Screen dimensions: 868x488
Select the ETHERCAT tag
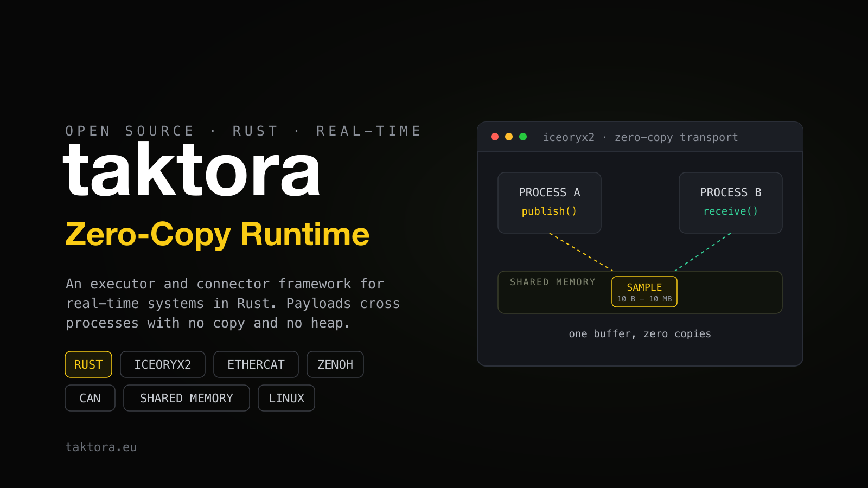pos(256,364)
